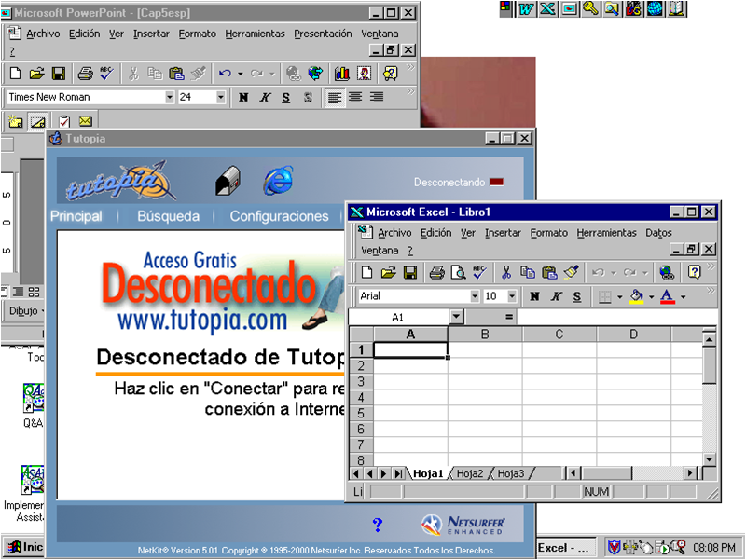The height and width of the screenshot is (560, 746).
Task: Toggle underline (S) in Excel's formatting toolbar
Action: click(577, 296)
